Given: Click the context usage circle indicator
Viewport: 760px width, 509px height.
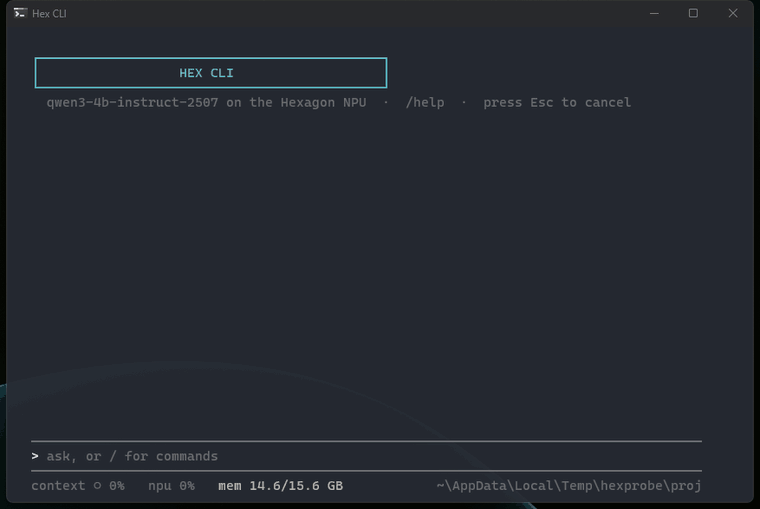Looking at the screenshot, I should (97, 485).
